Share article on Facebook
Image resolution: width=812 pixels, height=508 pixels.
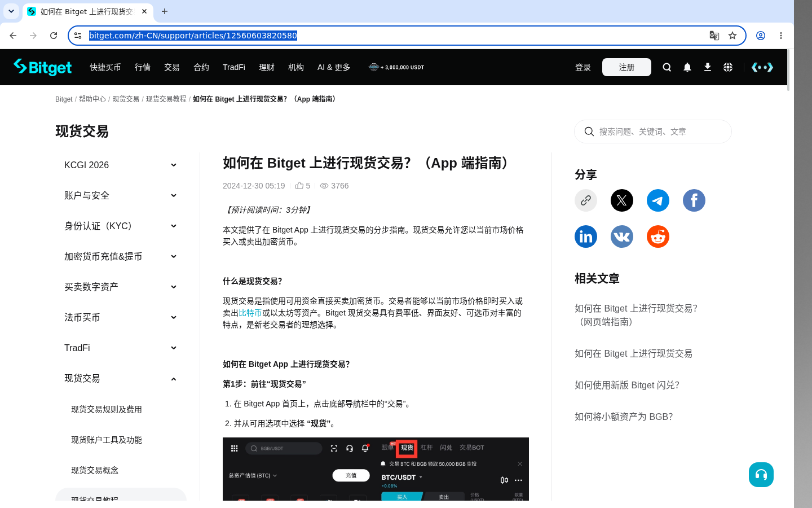point(694,200)
